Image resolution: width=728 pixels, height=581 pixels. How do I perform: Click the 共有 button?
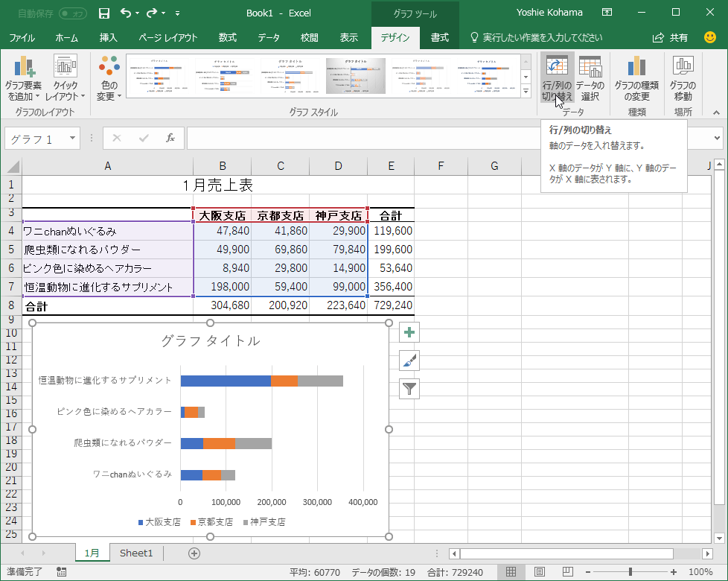tap(679, 37)
